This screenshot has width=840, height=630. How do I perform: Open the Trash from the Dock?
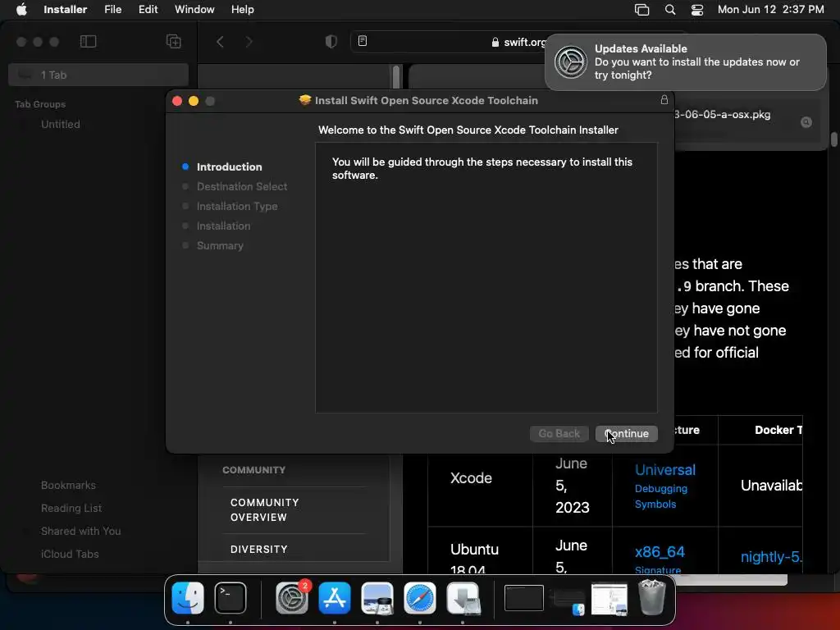click(x=652, y=597)
